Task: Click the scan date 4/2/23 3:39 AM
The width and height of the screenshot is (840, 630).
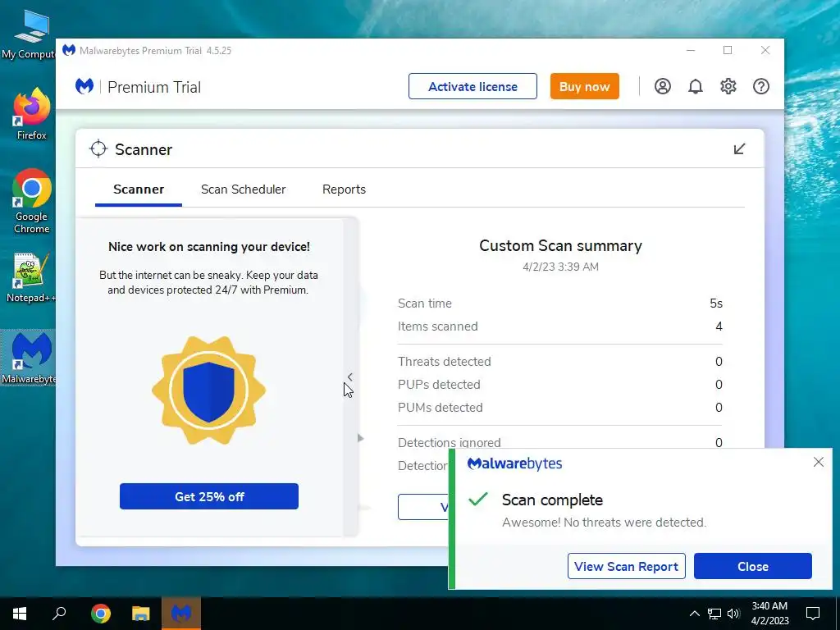Action: coord(560,267)
